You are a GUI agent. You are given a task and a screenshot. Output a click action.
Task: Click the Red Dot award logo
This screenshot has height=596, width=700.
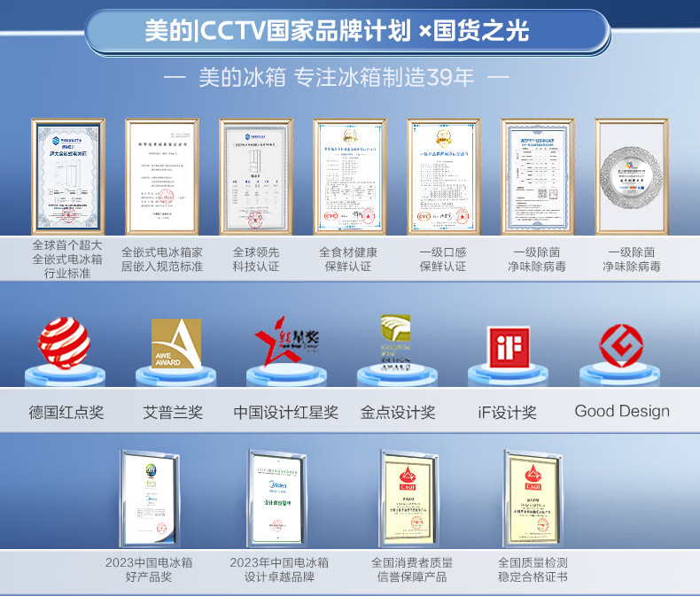point(65,343)
